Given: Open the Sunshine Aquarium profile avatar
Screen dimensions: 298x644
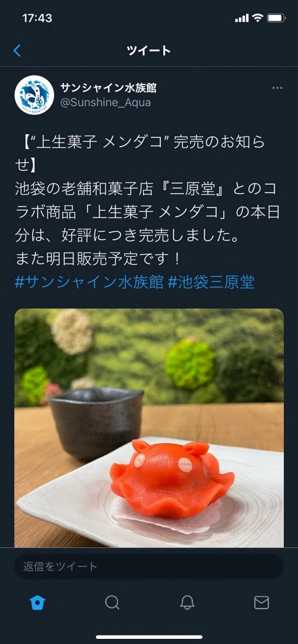Looking at the screenshot, I should click(x=34, y=95).
